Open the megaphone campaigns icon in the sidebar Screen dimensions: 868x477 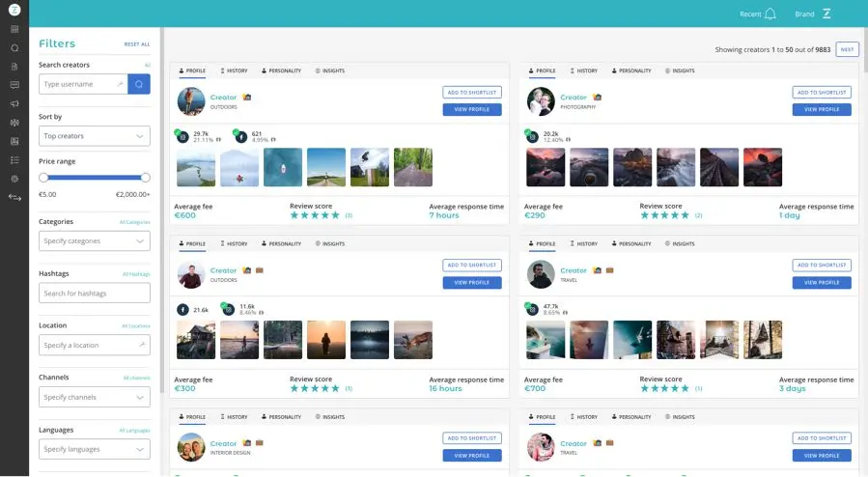point(14,103)
